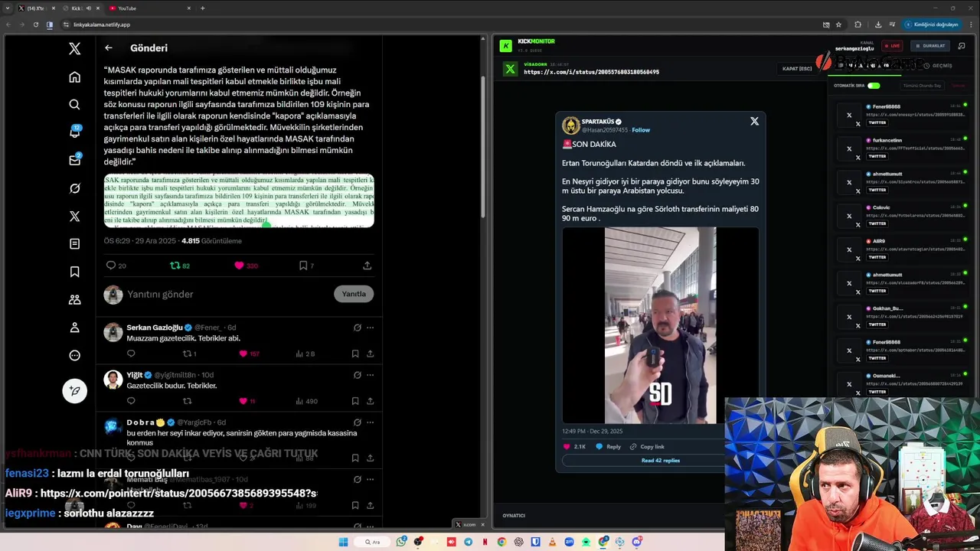Image resolution: width=980 pixels, height=551 pixels.
Task: Remove Fener98868 first queue item
Action: click(x=848, y=115)
